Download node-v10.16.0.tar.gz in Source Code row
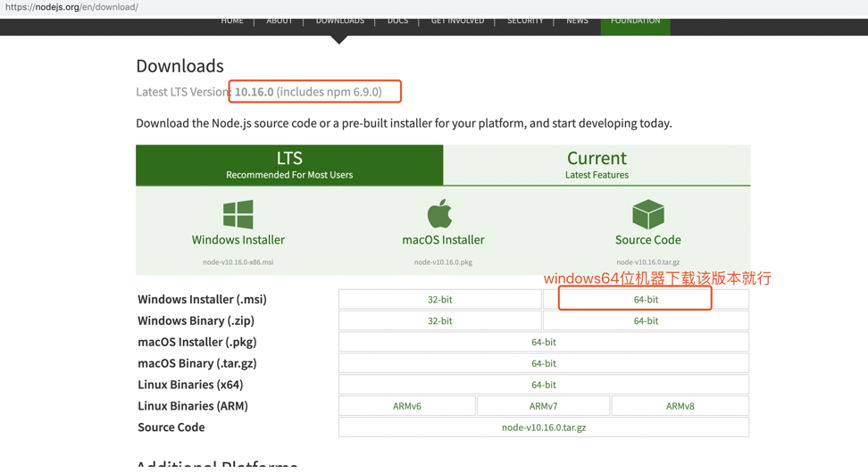 544,427
